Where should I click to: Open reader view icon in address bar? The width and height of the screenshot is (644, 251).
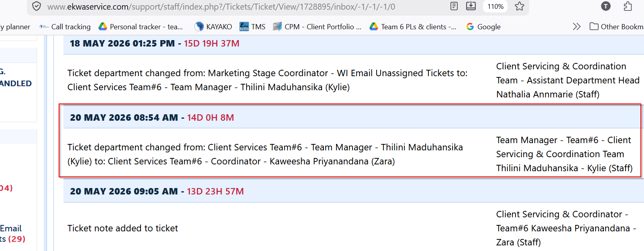pyautogui.click(x=454, y=6)
